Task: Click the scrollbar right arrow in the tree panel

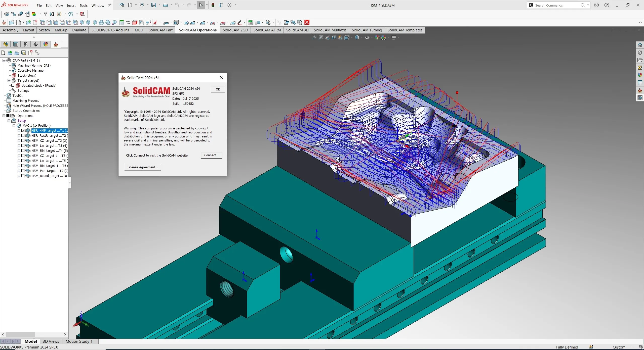Action: (65, 334)
